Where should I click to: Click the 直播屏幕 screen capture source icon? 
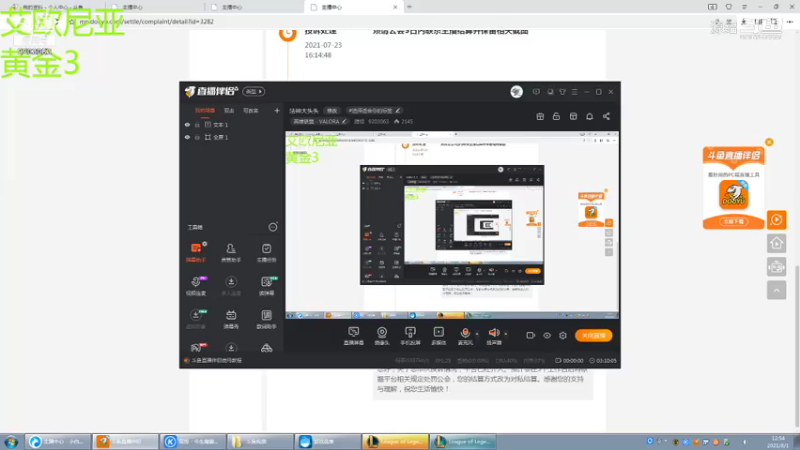click(354, 336)
